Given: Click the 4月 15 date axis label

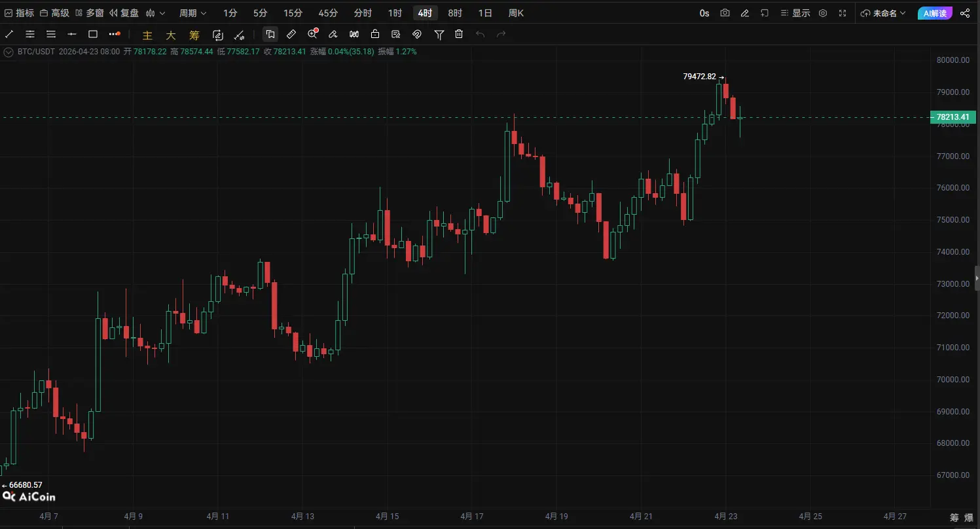Looking at the screenshot, I should coord(387,516).
